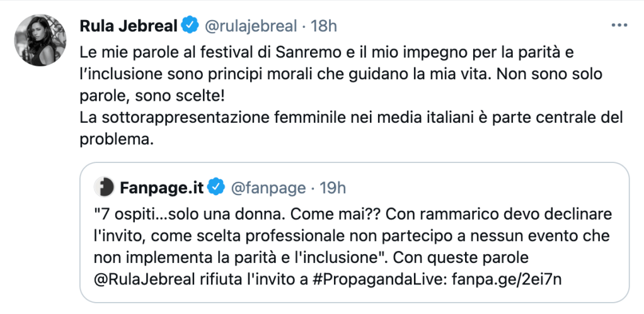
Task: Open the Rula Jebreal display name
Action: click(128, 26)
